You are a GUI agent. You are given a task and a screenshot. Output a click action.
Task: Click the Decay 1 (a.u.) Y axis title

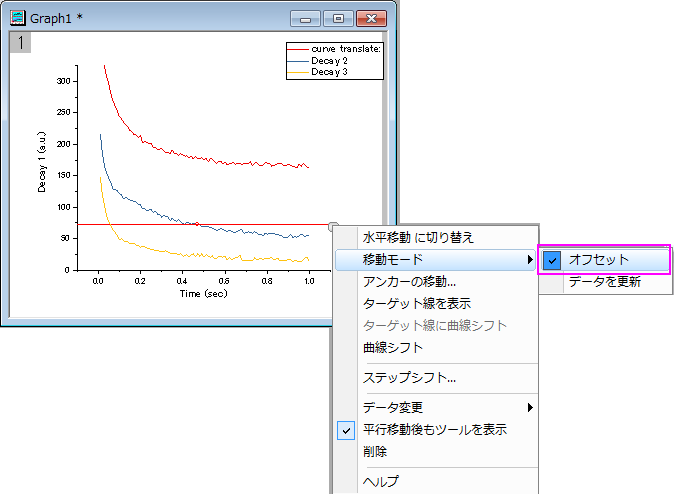42,162
